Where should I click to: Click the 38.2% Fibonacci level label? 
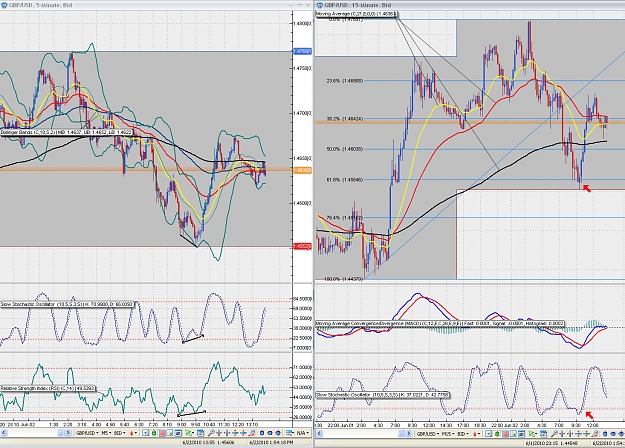point(345,119)
